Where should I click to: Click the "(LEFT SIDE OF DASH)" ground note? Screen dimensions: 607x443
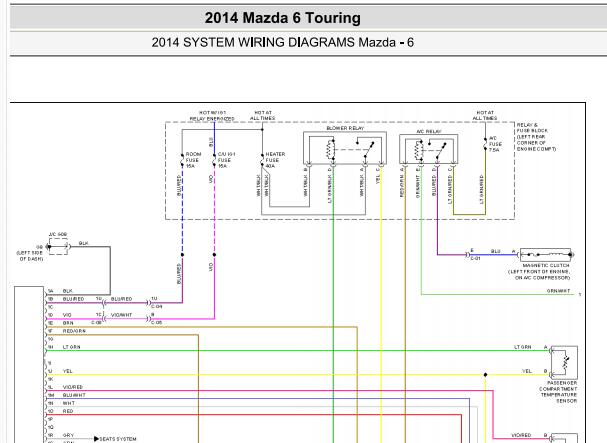[29, 256]
